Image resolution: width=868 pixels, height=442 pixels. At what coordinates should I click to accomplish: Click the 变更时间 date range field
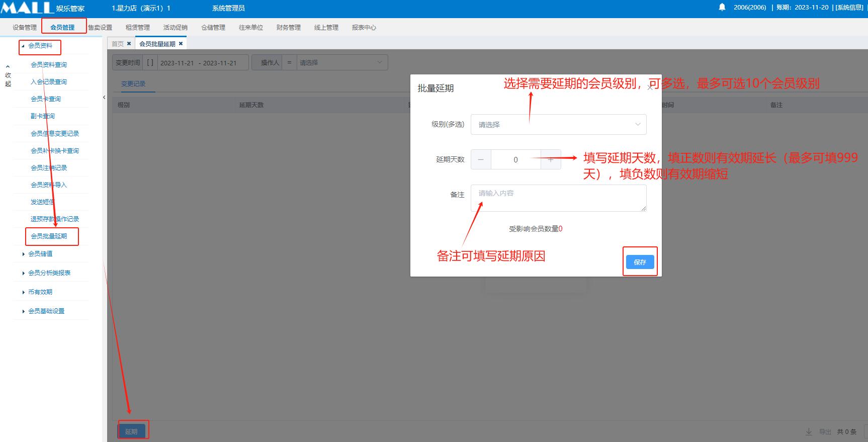(204, 62)
